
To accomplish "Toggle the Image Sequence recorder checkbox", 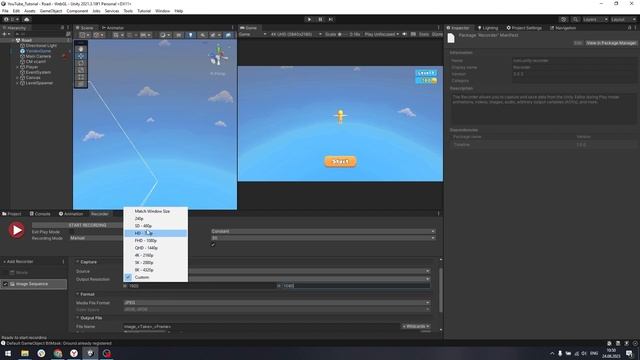I will point(5,284).
